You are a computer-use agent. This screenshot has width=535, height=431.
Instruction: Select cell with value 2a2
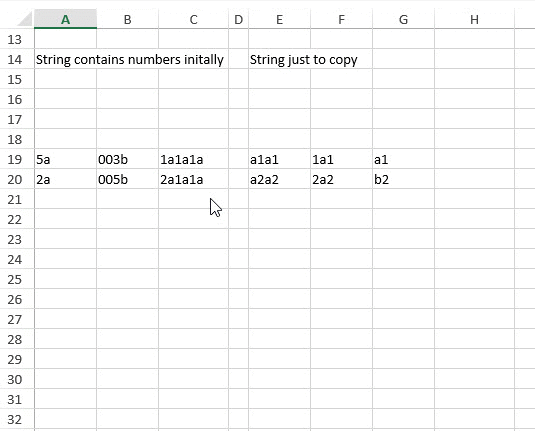(x=342, y=179)
